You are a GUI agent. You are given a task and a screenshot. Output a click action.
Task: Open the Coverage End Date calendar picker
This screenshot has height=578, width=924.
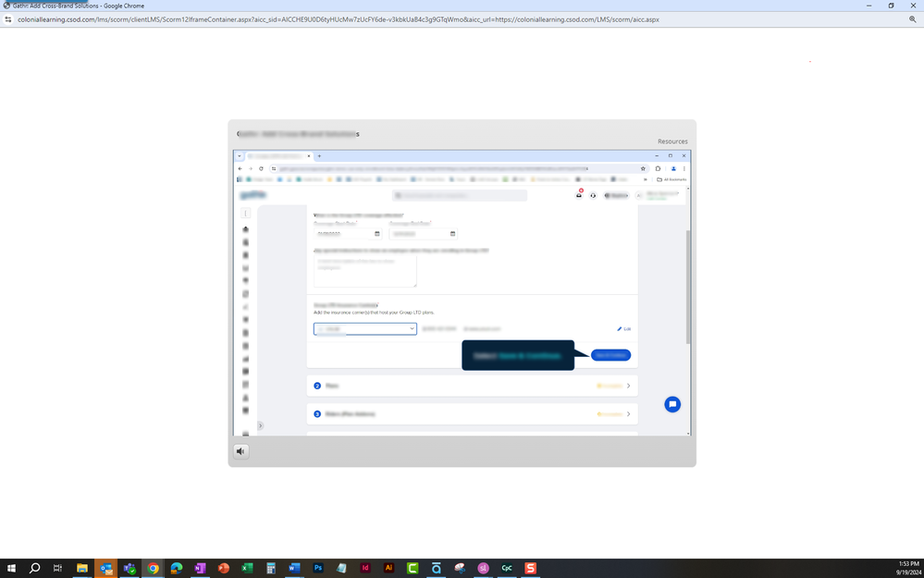click(452, 234)
